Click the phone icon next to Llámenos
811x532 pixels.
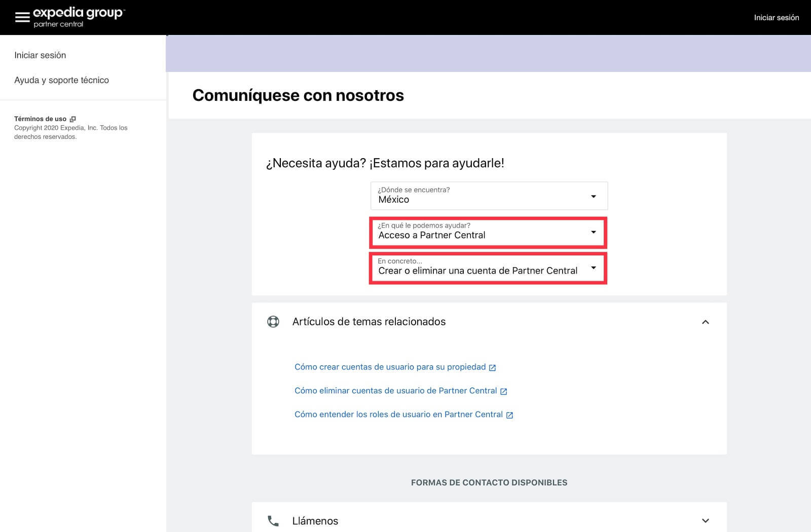[273, 521]
